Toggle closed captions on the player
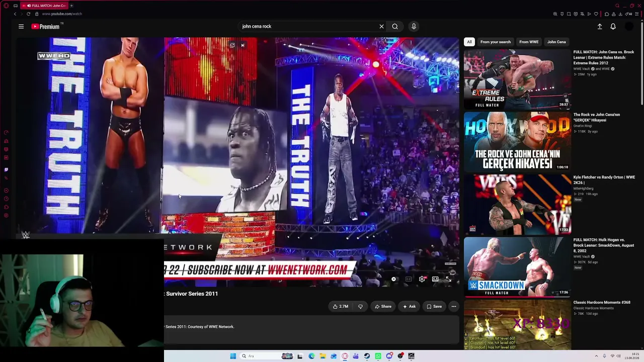The width and height of the screenshot is (644, 362). 409,279
